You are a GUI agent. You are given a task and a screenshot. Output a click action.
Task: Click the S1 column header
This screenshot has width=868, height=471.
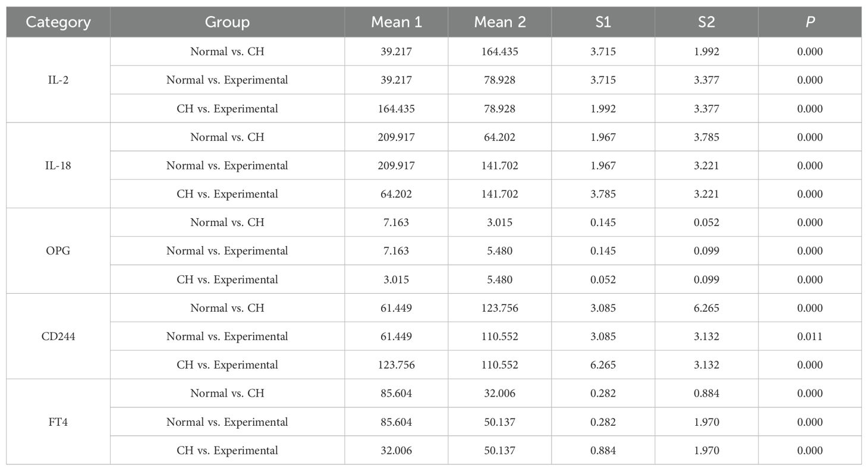pos(603,23)
